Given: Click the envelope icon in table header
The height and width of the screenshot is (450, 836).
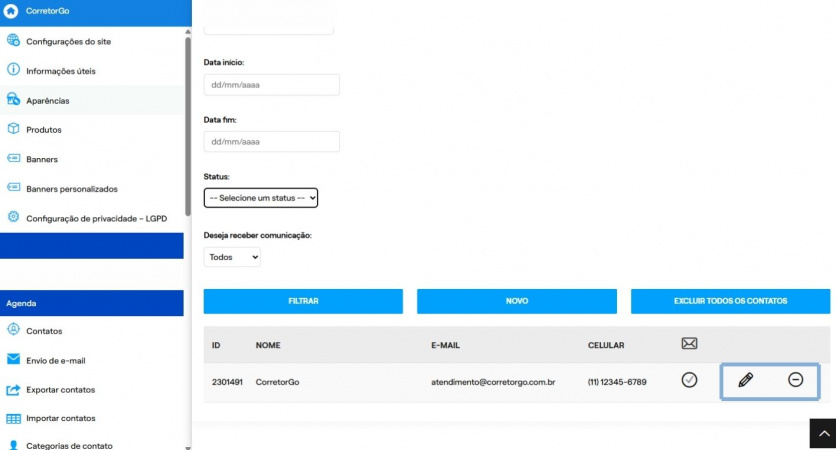Looking at the screenshot, I should click(689, 343).
